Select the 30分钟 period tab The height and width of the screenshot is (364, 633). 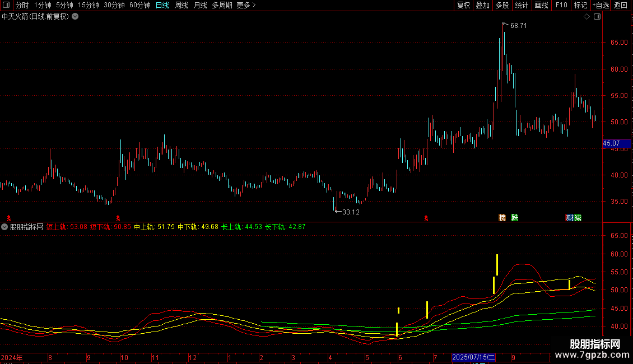pyautogui.click(x=114, y=5)
